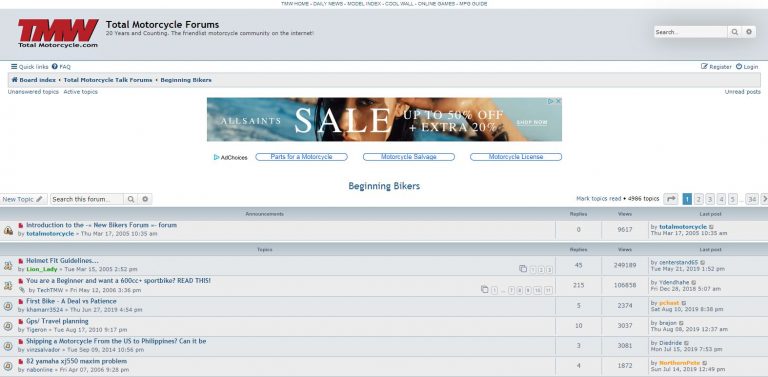Open First Bike - A Deal vs Patience
This screenshot has height=377, width=768.
71,302
